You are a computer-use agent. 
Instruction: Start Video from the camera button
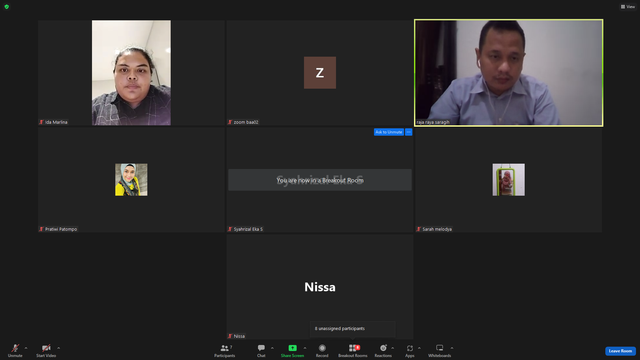(46, 350)
